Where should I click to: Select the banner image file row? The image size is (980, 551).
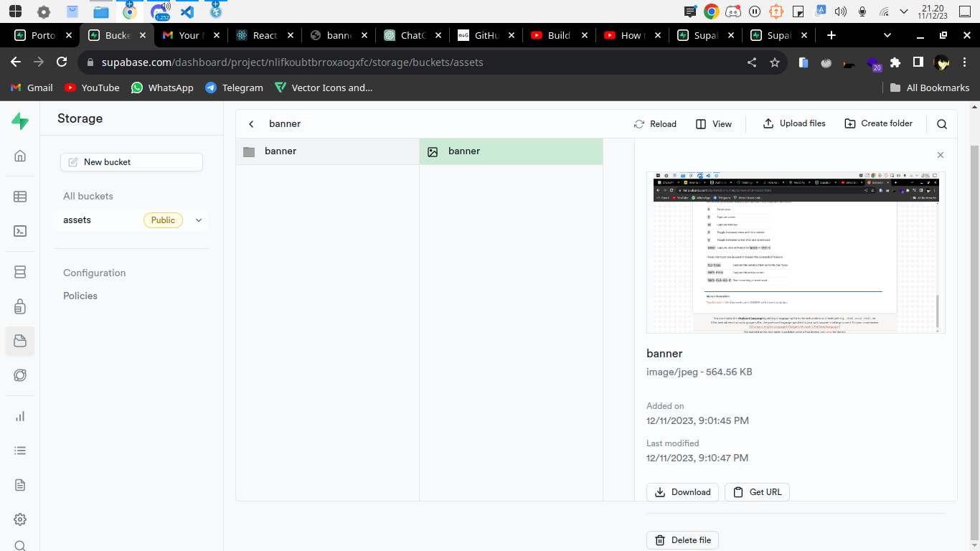coord(511,151)
